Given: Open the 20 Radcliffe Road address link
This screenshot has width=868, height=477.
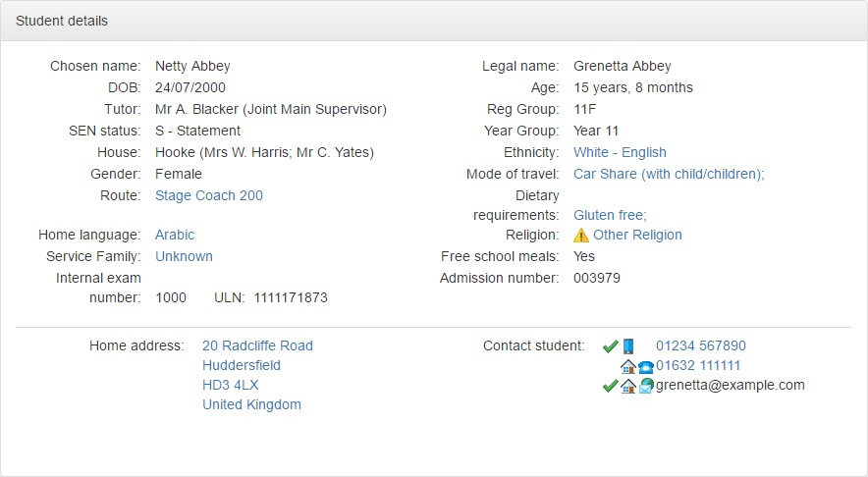Looking at the screenshot, I should (257, 345).
